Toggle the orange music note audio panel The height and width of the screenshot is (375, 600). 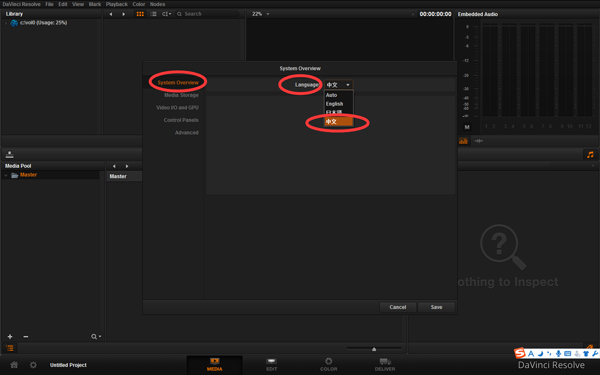(590, 155)
